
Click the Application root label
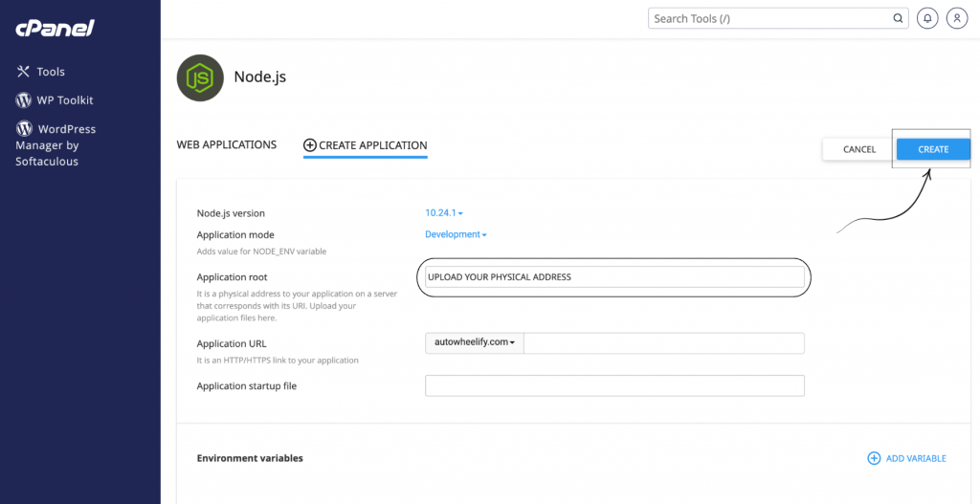(232, 277)
